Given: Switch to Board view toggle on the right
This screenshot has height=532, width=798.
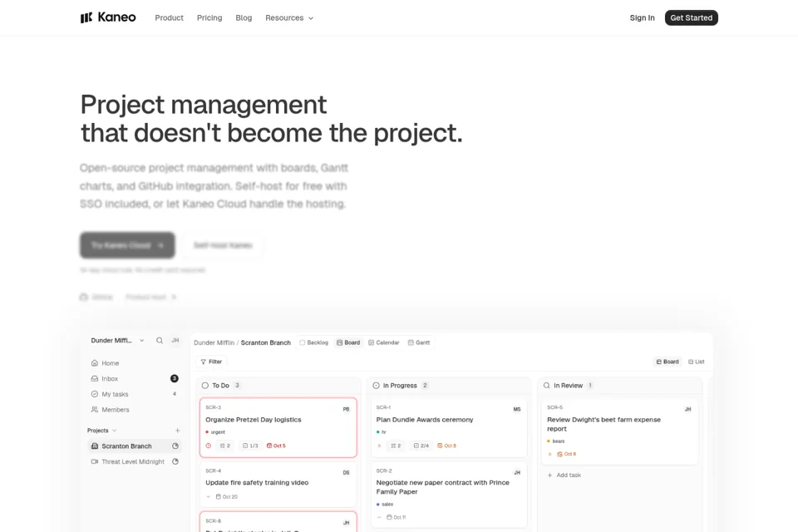Looking at the screenshot, I should click(x=667, y=362).
